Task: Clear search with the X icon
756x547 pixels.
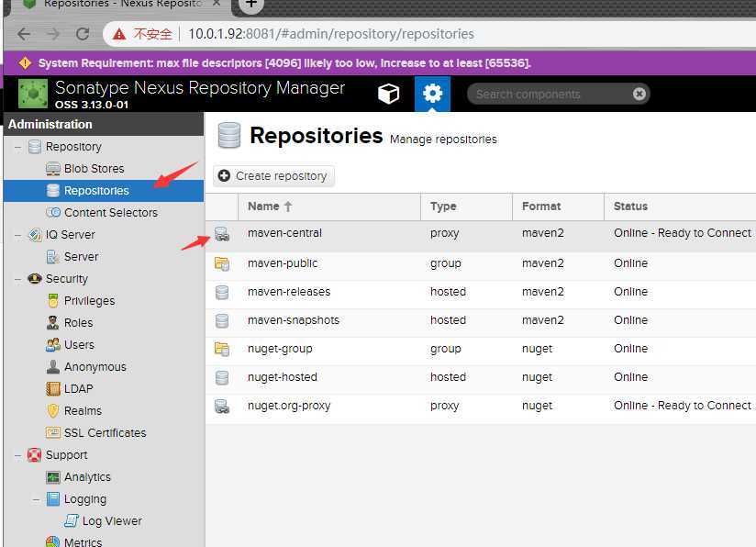Action: [639, 94]
